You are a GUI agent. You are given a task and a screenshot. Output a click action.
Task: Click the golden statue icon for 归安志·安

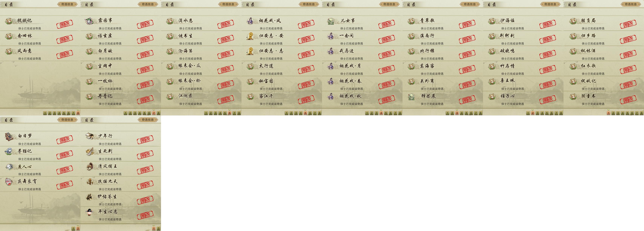pyautogui.click(x=250, y=36)
